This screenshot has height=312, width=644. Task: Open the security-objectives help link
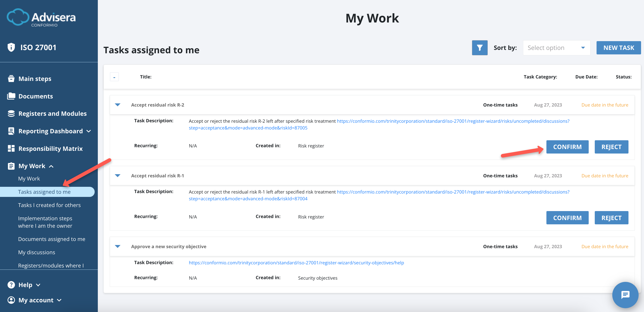[296, 263]
